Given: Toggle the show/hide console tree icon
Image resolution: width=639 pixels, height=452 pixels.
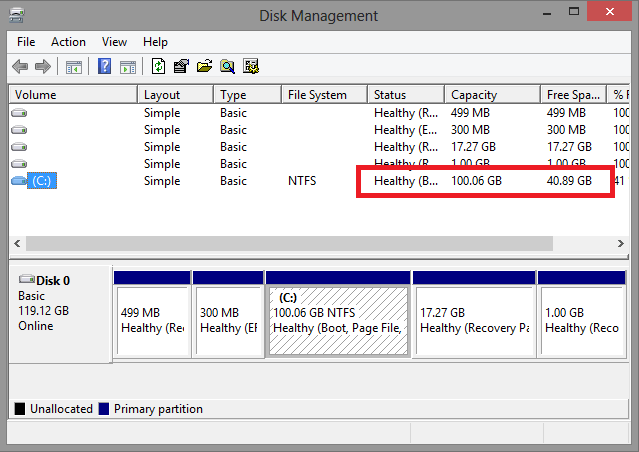Looking at the screenshot, I should click(74, 67).
